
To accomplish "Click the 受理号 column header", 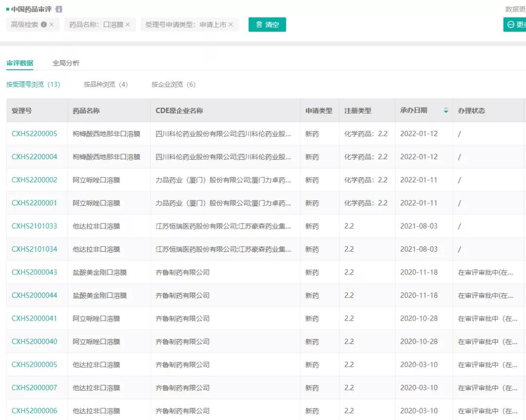I will tap(22, 110).
